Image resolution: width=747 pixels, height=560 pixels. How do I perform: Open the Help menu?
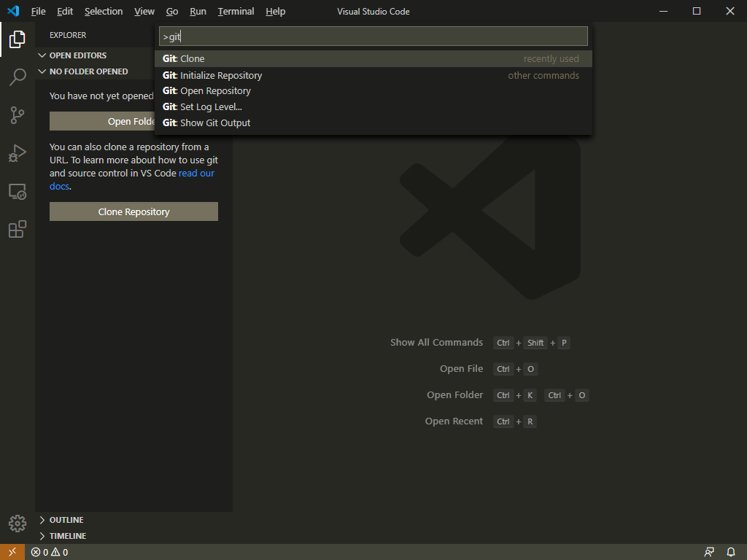pyautogui.click(x=275, y=11)
